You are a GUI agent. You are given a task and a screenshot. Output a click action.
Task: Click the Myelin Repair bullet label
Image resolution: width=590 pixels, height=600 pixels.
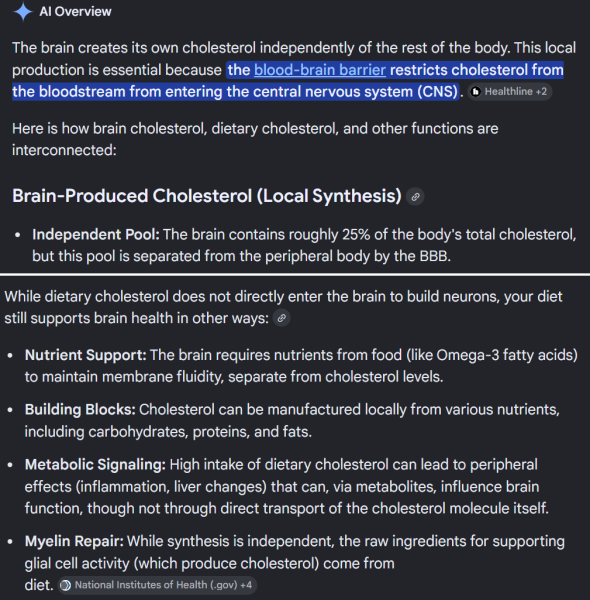pos(74,541)
